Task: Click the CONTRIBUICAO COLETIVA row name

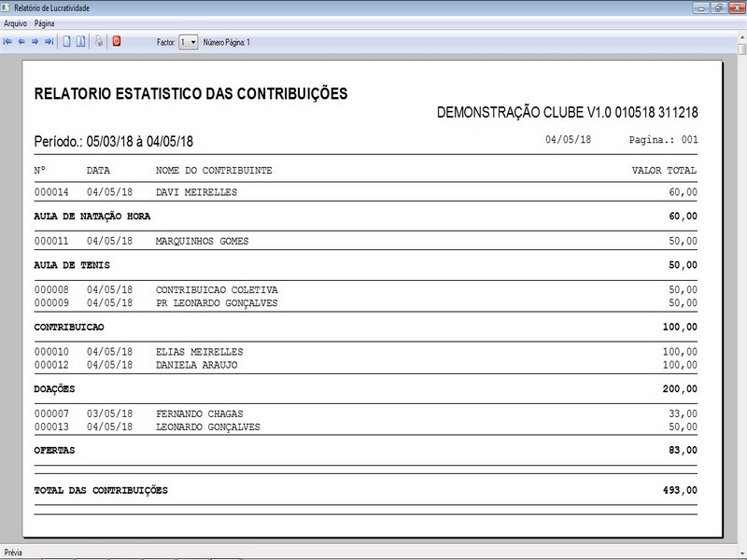Action: pos(217,290)
